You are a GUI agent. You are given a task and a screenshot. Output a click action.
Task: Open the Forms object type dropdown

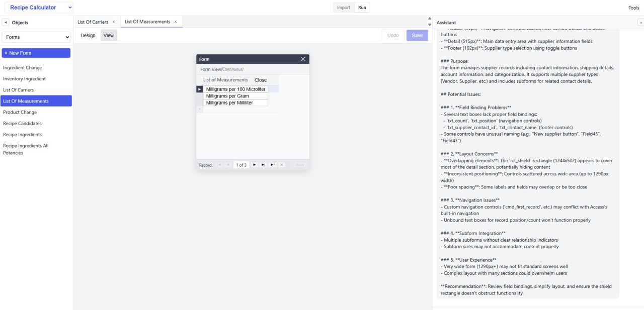click(x=36, y=37)
